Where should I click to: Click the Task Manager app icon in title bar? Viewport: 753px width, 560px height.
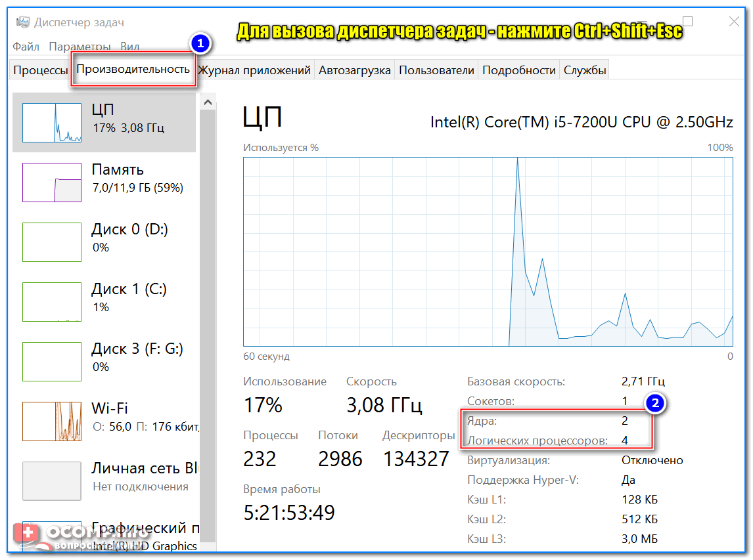(22, 22)
